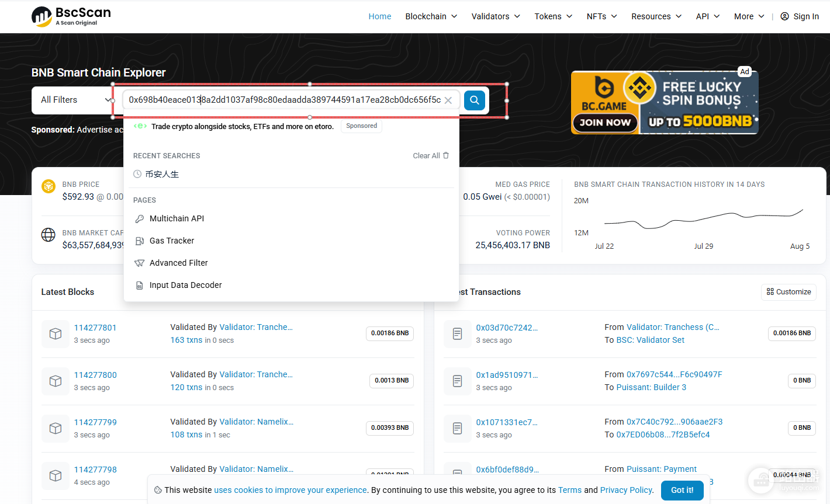Expand the Validators menu
Viewport: 830px width, 504px height.
pyautogui.click(x=496, y=16)
